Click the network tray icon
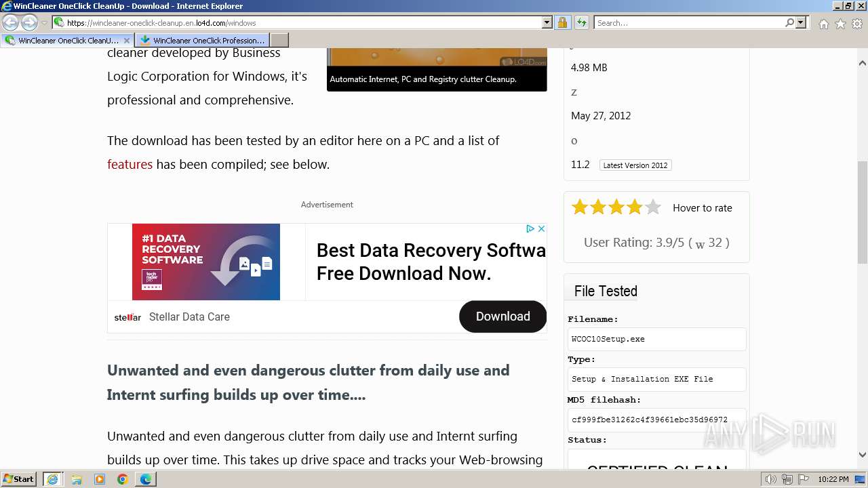868x488 pixels. pos(788,479)
